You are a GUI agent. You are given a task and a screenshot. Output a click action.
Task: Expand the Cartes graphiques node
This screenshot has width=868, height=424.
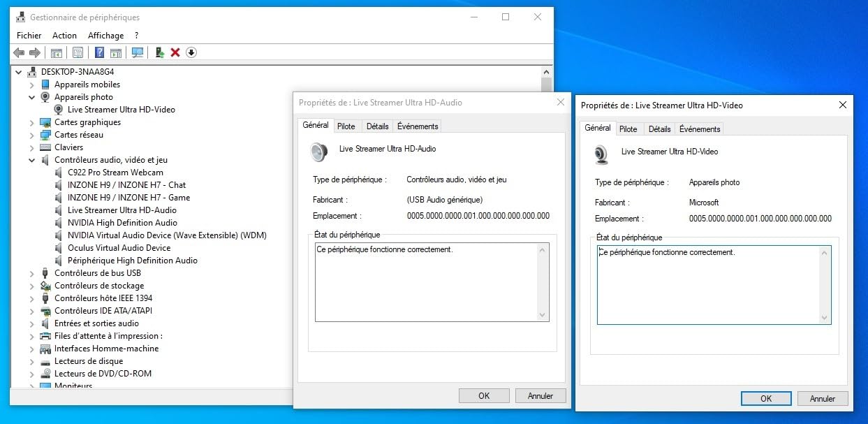click(31, 122)
